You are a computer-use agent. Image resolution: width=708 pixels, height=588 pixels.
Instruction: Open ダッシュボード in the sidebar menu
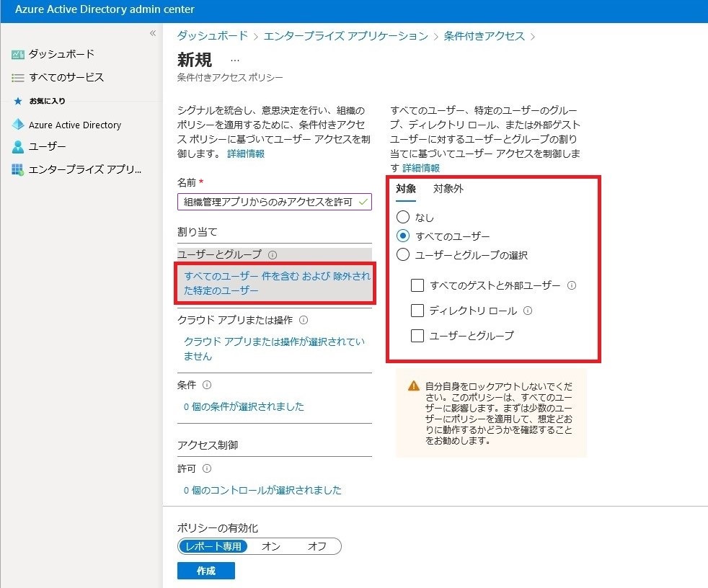61,54
